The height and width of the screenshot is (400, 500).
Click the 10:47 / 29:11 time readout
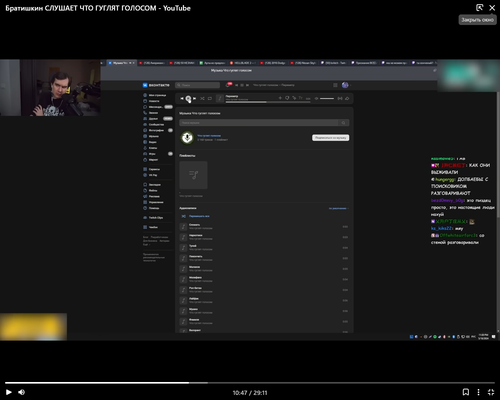[250, 393]
